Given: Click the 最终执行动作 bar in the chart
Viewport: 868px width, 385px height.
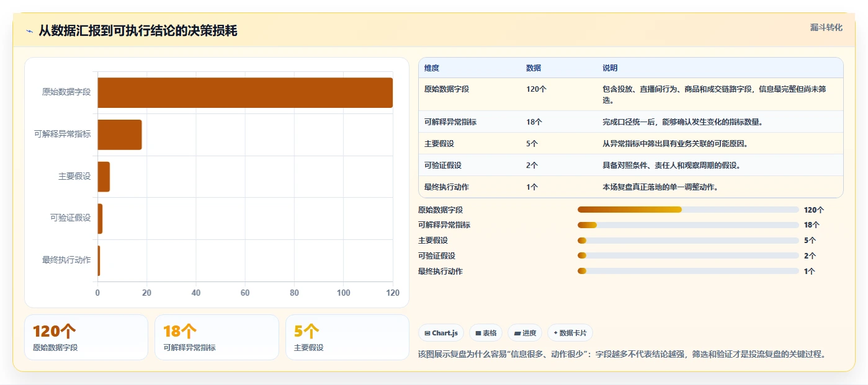Looking at the screenshot, I should click(x=99, y=260).
